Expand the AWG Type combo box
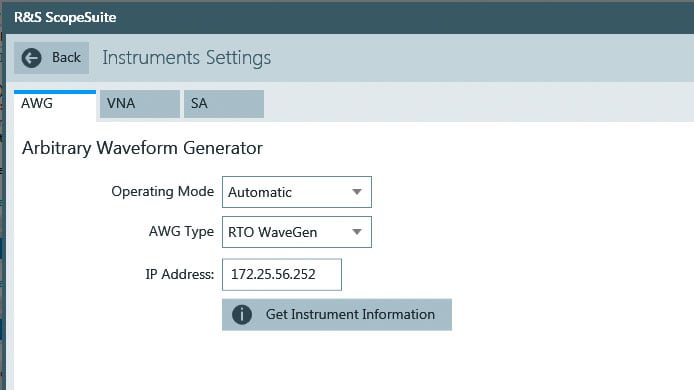 (x=297, y=232)
